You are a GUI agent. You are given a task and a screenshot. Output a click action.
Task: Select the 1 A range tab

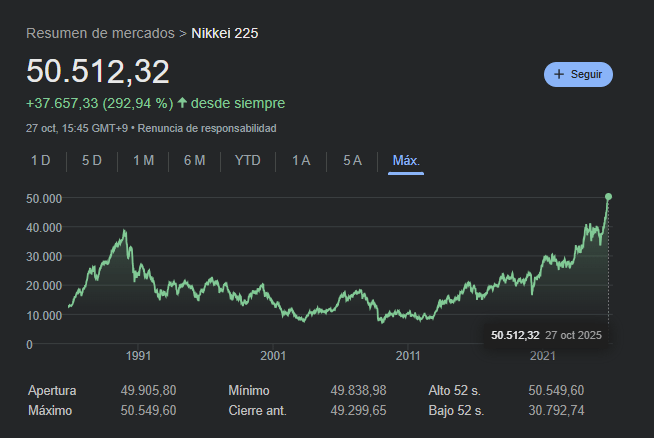(x=301, y=160)
